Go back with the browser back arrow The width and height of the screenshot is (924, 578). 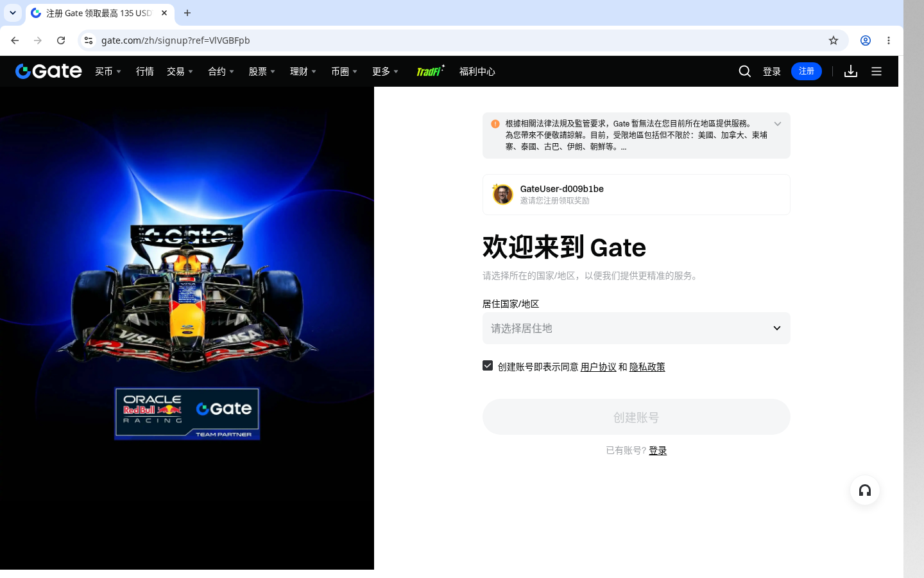[x=15, y=40]
